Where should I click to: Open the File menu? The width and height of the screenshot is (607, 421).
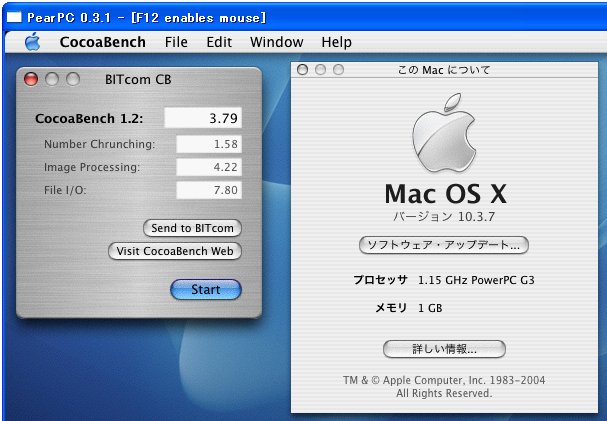176,42
